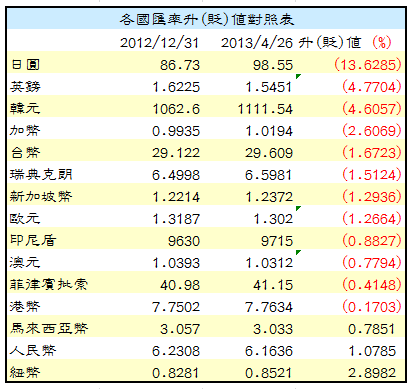Select the 韓元 row label

(25, 109)
